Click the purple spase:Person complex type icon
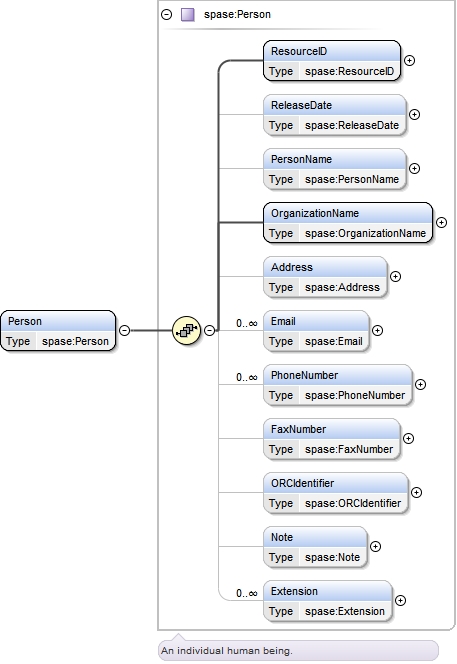The width and height of the screenshot is (457, 664). point(188,15)
